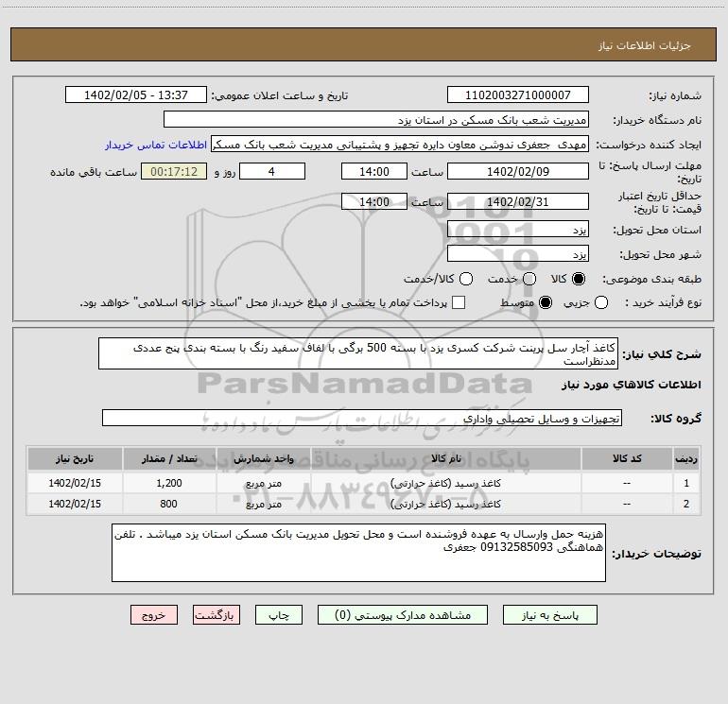This screenshot has height=704, width=728.
Task: Click row 1 date 1402/02/15
Action: click(75, 483)
